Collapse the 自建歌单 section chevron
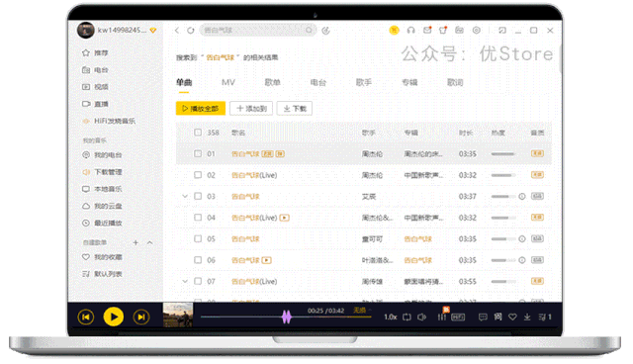633x364 pixels. tap(149, 242)
